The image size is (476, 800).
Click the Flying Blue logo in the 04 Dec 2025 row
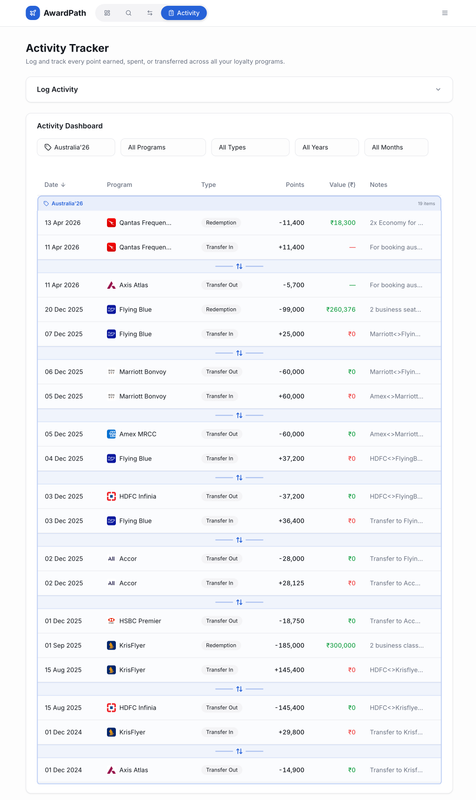pos(111,459)
